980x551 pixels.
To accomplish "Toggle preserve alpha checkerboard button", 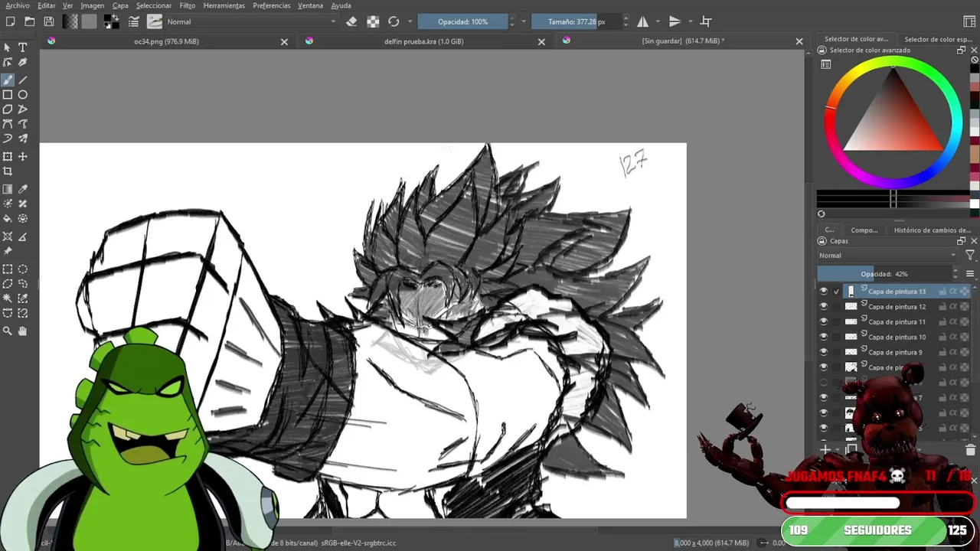I will point(373,21).
